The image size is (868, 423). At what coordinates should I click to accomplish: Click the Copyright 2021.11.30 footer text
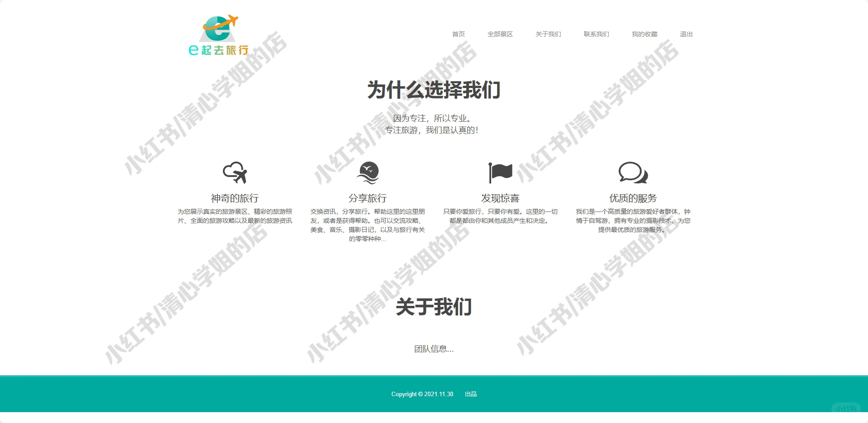[422, 394]
